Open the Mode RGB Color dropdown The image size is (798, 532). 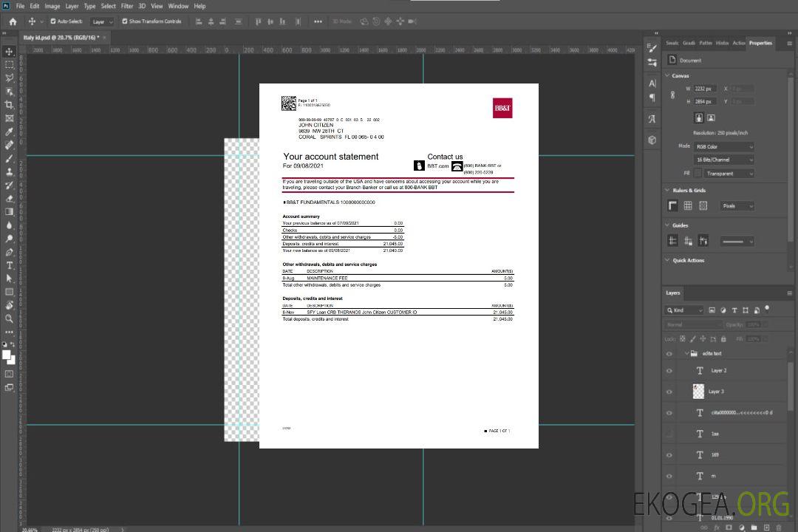click(723, 146)
